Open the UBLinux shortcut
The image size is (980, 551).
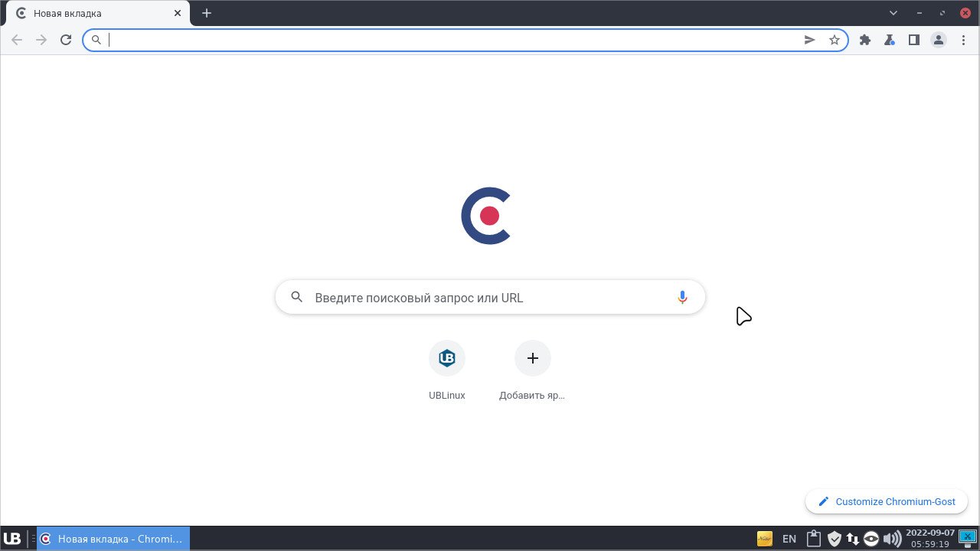[446, 357]
